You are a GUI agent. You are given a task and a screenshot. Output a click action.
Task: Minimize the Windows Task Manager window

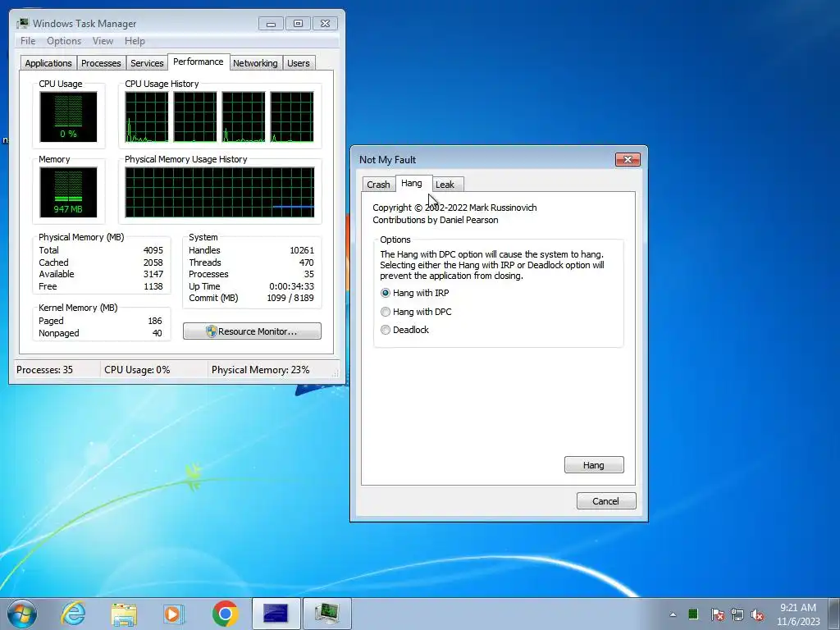pyautogui.click(x=271, y=24)
